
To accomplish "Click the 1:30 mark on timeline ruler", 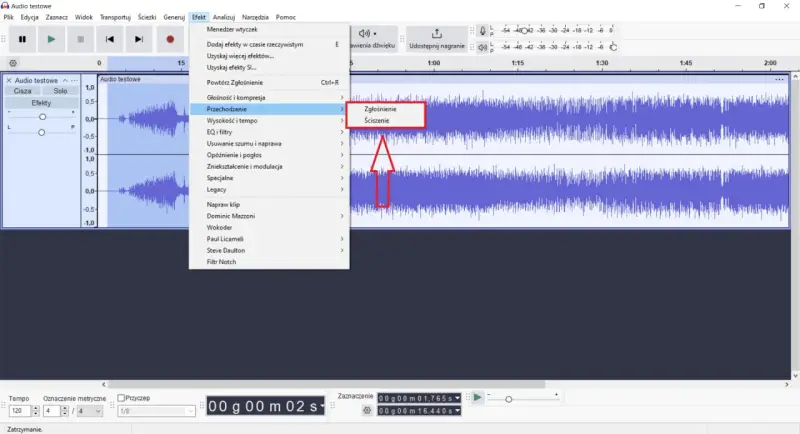I will 602,63.
